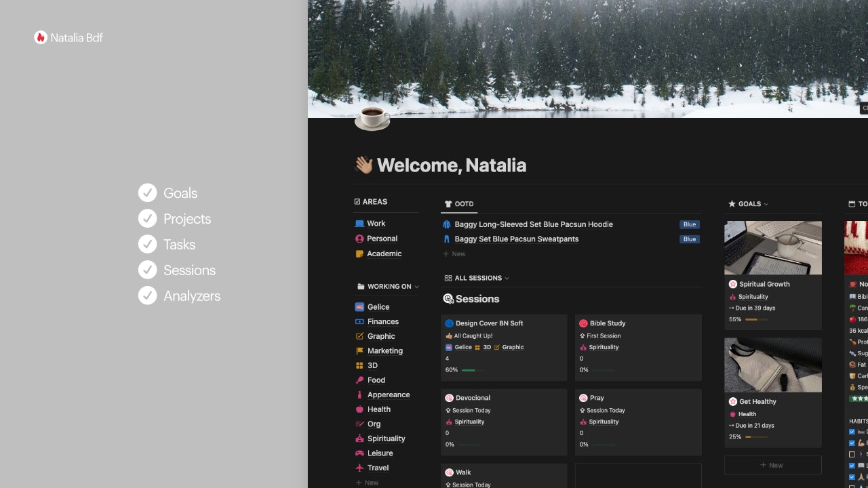
Task: Click the apple icon next to Health in Working On
Action: 359,409
